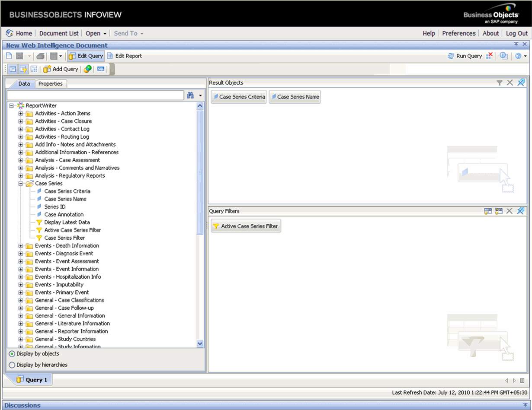
Task: Click the data tree vertical scrollbar thumb
Action: coord(200,172)
